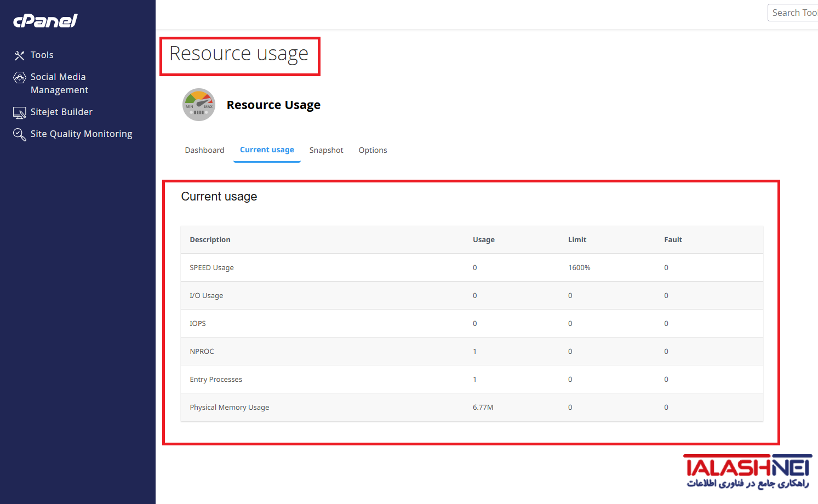Screen dimensions: 818x504
Task: Select the NPROC row label
Action: click(202, 351)
